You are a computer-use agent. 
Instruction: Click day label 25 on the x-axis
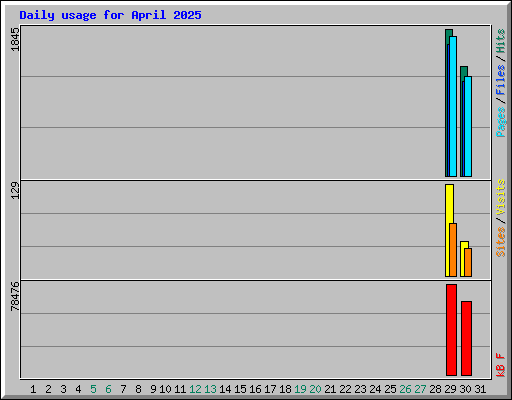pos(390,389)
